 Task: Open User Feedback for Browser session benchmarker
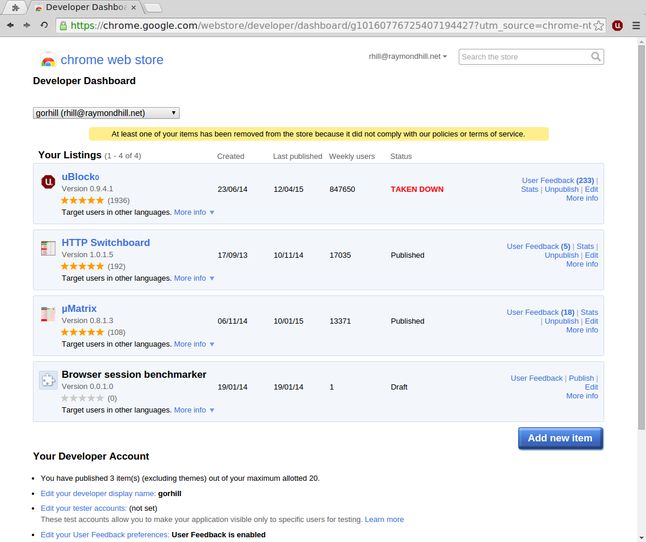(x=536, y=378)
